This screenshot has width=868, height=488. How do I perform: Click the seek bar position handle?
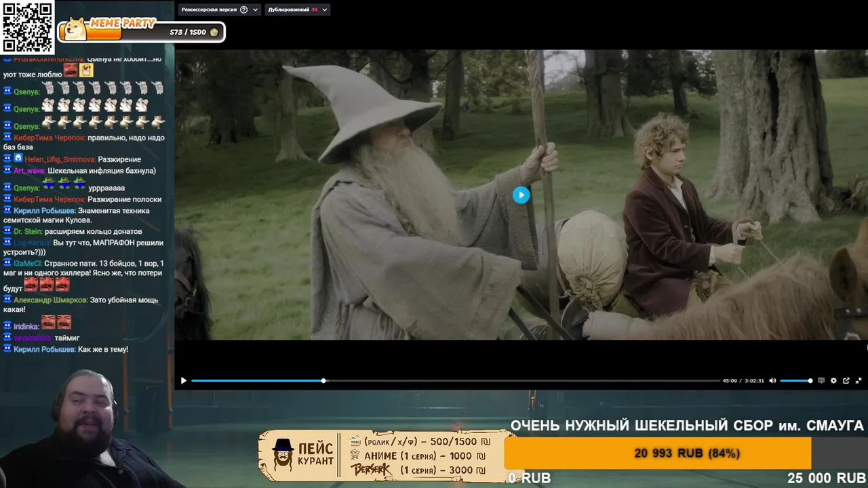click(x=323, y=381)
